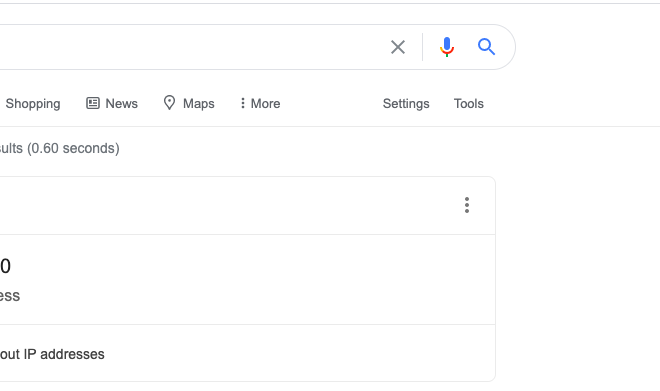Screen dimensions: 660x391
Task: Click the newspaper icon beside News
Action: pos(93,103)
